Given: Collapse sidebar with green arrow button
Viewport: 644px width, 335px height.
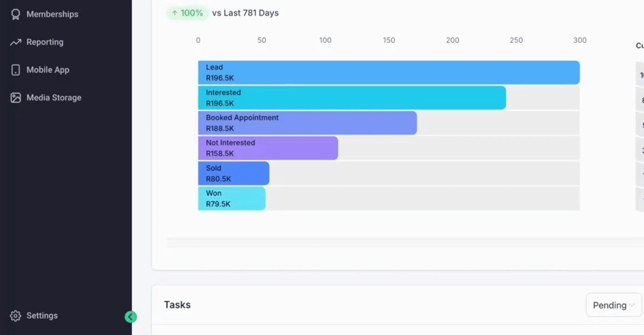Looking at the screenshot, I should point(131,317).
